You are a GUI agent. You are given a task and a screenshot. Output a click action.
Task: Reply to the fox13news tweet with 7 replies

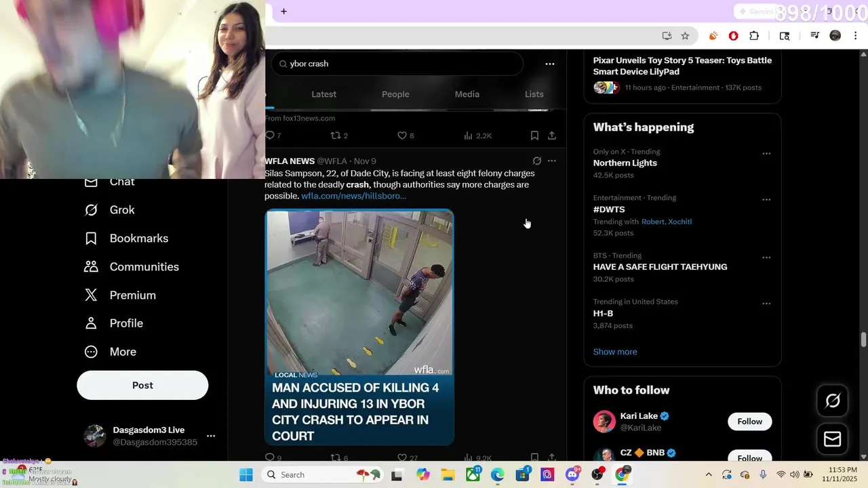(x=273, y=136)
